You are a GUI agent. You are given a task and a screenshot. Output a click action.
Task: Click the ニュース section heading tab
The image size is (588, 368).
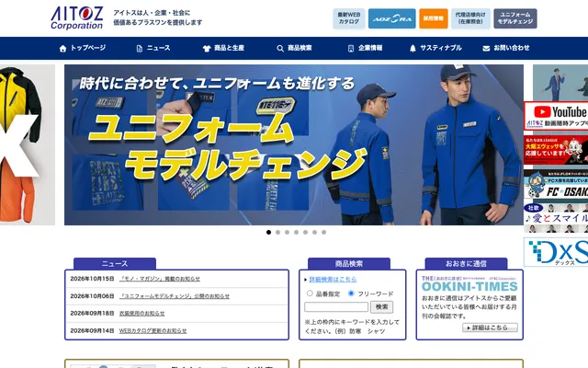[115, 264]
